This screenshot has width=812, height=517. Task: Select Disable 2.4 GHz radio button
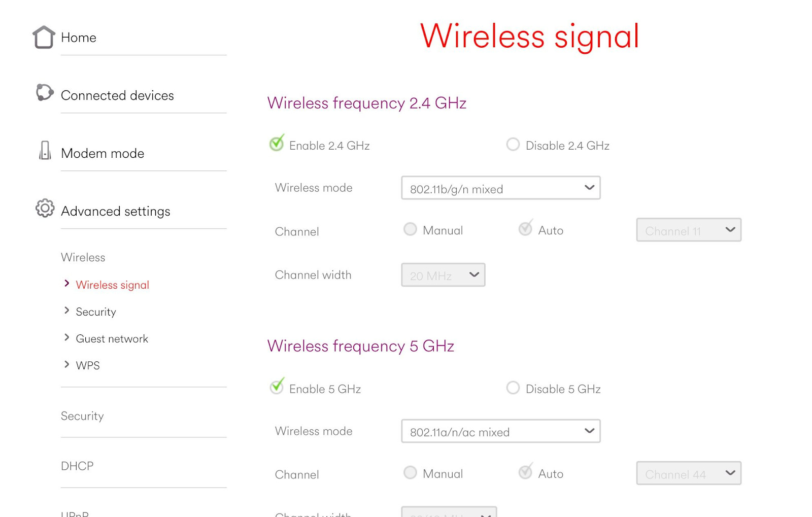(513, 145)
